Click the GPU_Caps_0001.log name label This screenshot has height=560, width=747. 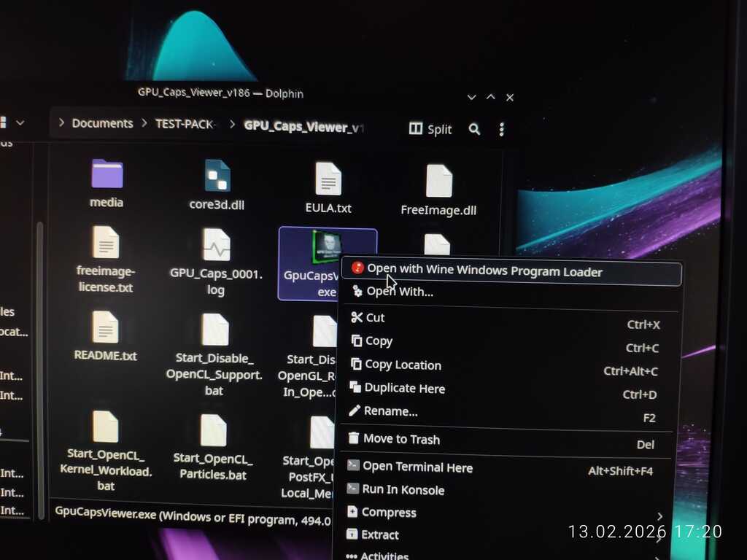216,281
